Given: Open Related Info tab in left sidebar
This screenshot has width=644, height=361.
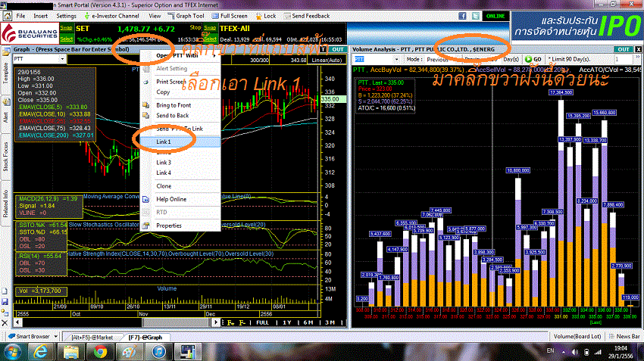Looking at the screenshot, I should 5,204.
